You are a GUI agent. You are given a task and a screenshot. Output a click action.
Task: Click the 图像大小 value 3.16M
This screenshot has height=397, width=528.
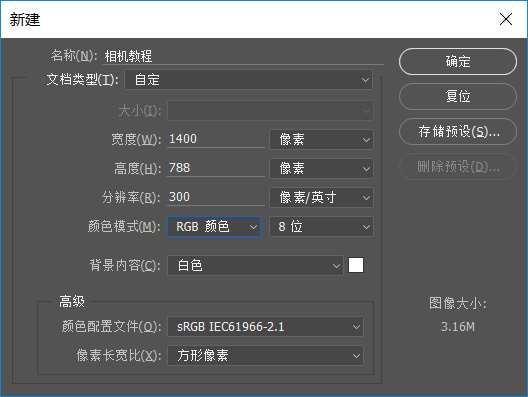click(x=458, y=327)
